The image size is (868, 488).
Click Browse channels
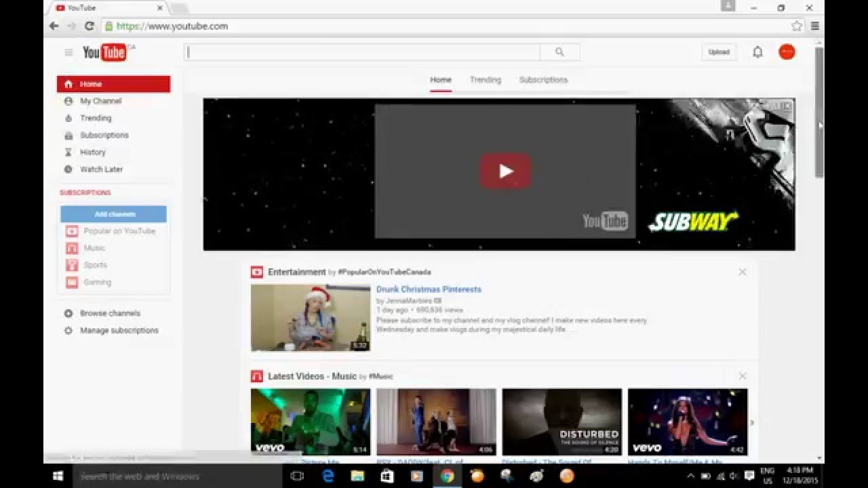pos(110,313)
